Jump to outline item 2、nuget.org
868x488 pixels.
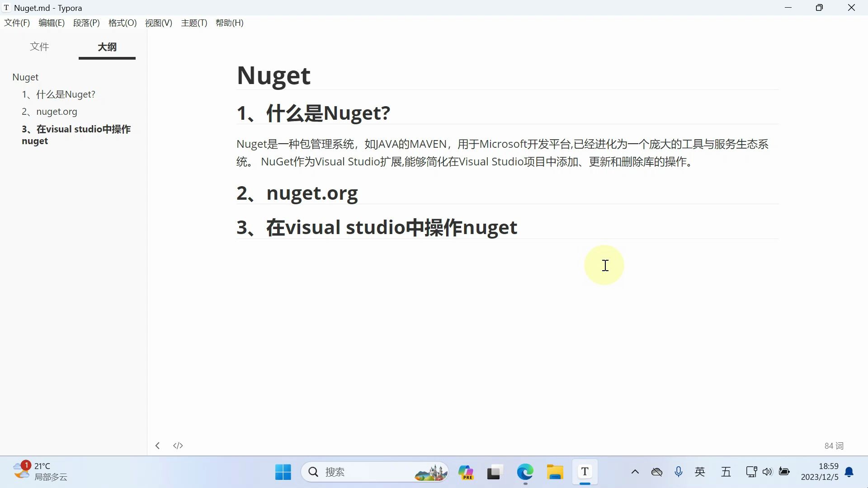coord(50,112)
